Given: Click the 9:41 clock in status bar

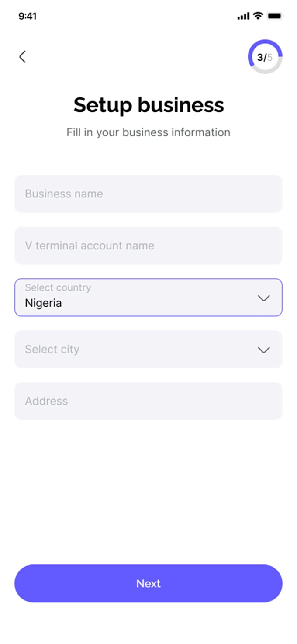Looking at the screenshot, I should pos(28,16).
